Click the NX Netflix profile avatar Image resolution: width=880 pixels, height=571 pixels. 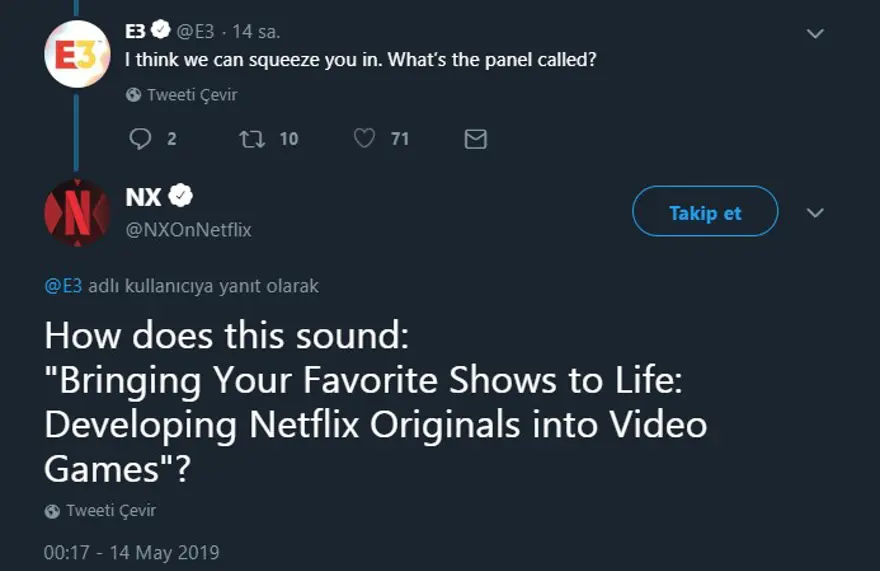(77, 212)
